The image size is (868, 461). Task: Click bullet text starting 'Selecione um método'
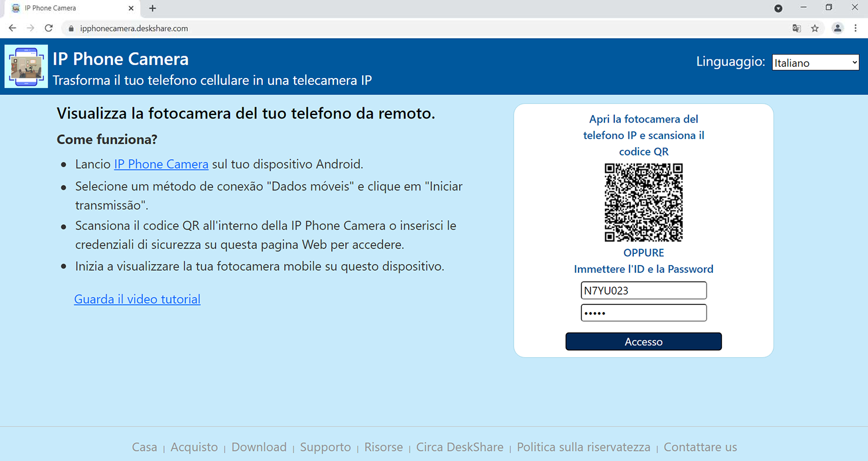pyautogui.click(x=269, y=196)
